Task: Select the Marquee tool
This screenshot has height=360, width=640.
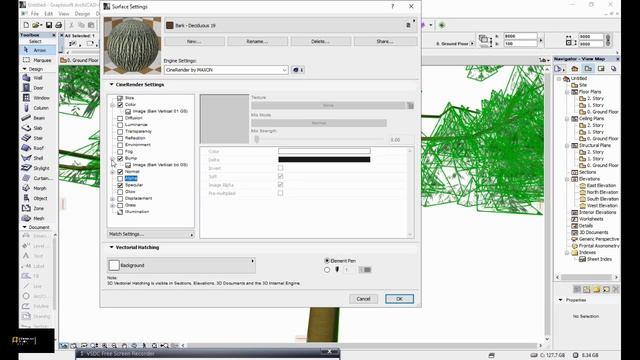Action: tap(38, 60)
